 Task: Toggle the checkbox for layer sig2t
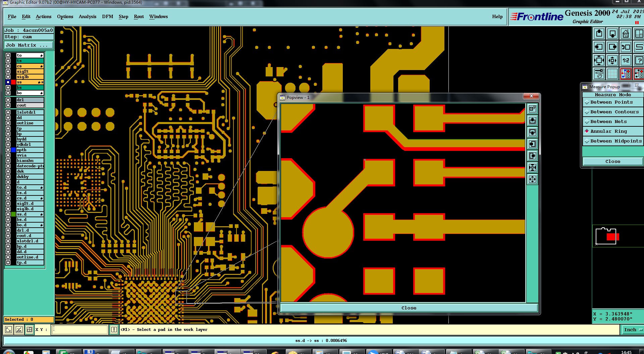[x=8, y=71]
